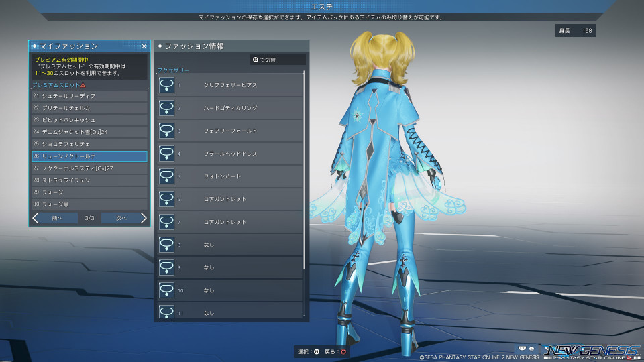Click the フォトンハート accessory name

(222, 176)
